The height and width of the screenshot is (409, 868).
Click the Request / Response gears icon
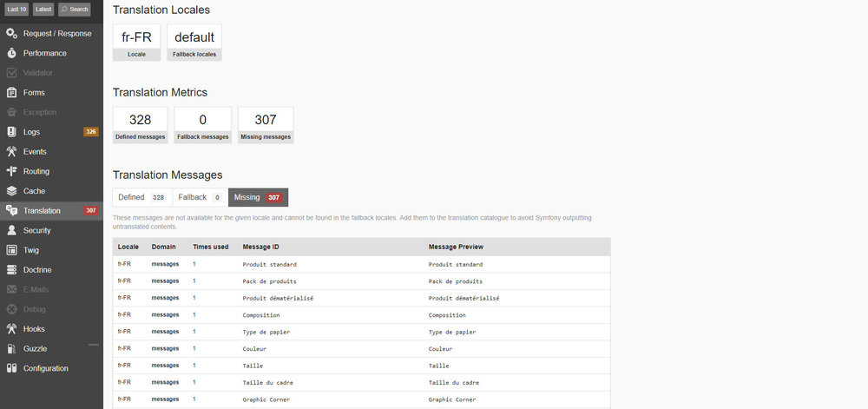pyautogui.click(x=11, y=34)
